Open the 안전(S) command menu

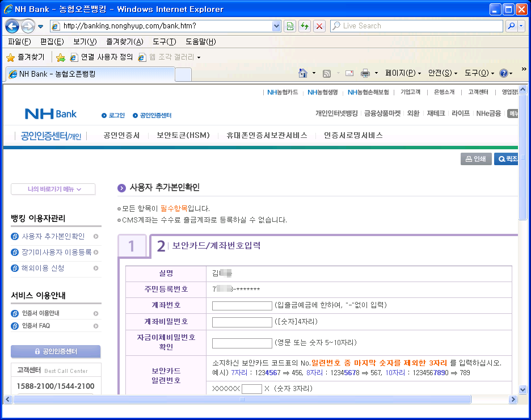[x=442, y=73]
